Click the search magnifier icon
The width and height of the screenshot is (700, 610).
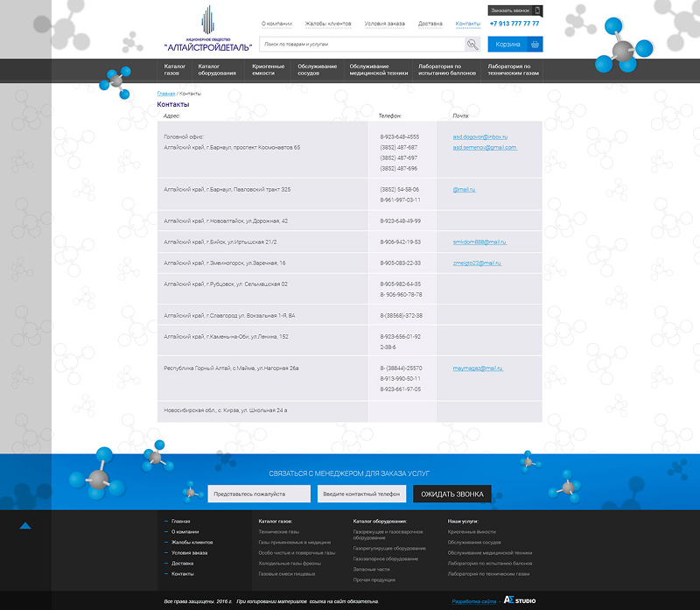472,44
